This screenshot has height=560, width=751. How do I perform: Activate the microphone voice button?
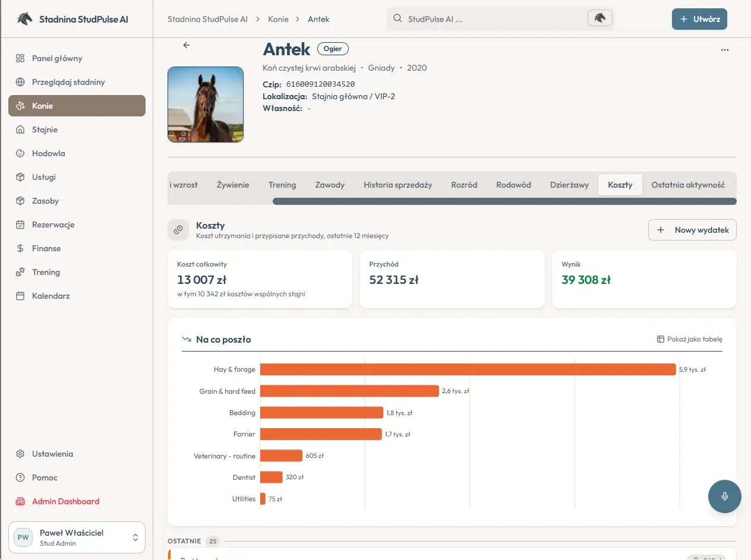(x=725, y=496)
